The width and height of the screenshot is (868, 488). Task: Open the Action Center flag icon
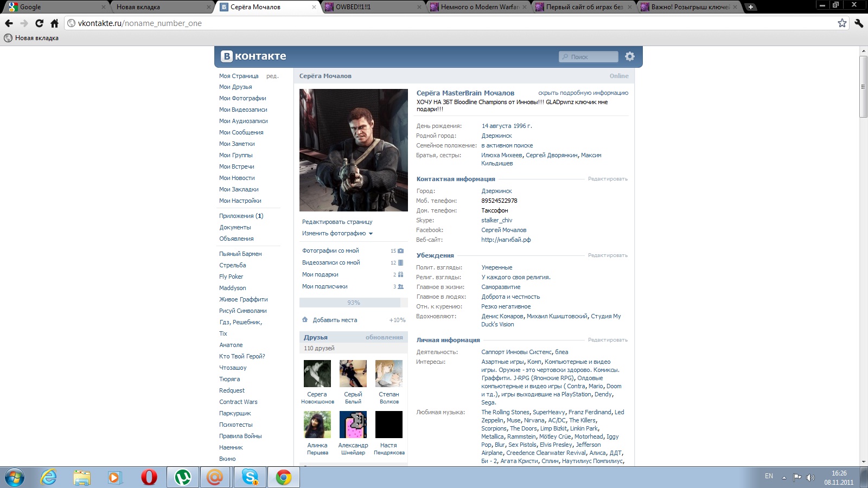pos(797,478)
